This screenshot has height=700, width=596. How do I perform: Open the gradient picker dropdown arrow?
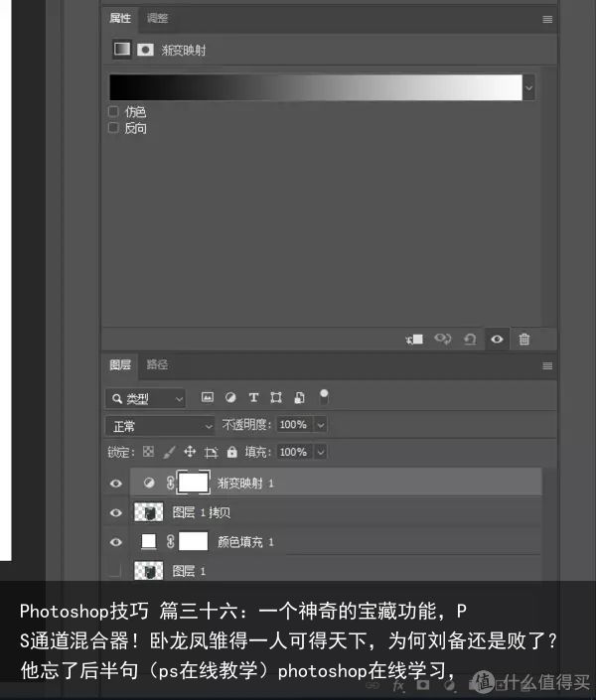[x=529, y=87]
